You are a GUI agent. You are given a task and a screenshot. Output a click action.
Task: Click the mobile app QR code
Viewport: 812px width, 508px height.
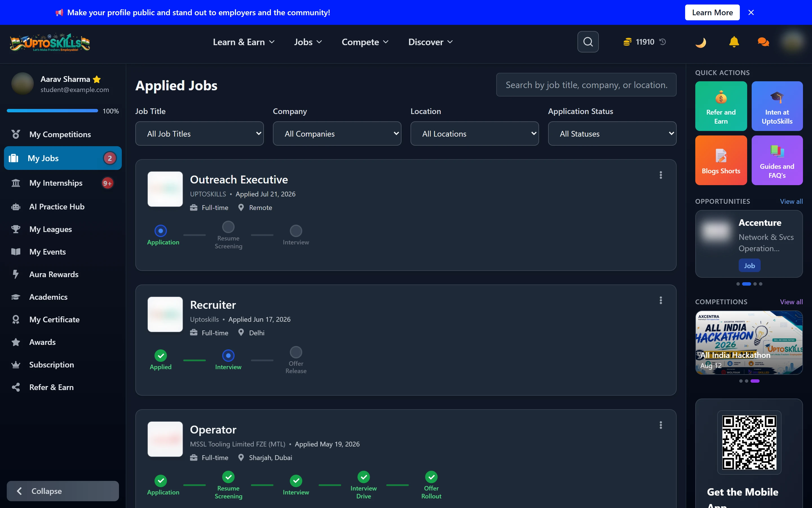click(x=749, y=443)
